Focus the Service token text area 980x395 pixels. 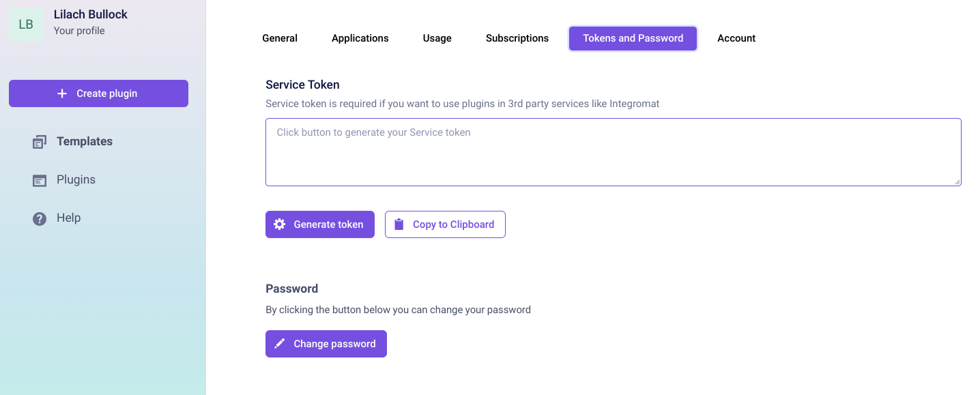pos(613,151)
